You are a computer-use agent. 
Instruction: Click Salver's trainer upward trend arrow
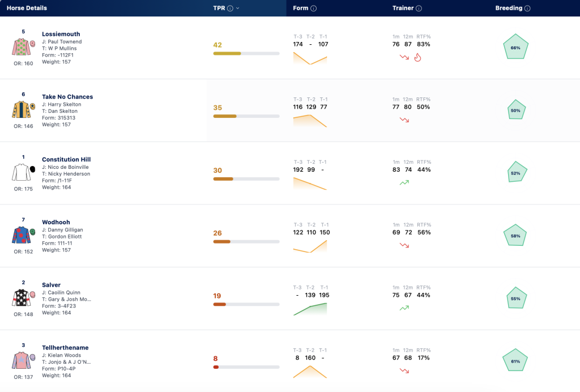click(404, 308)
